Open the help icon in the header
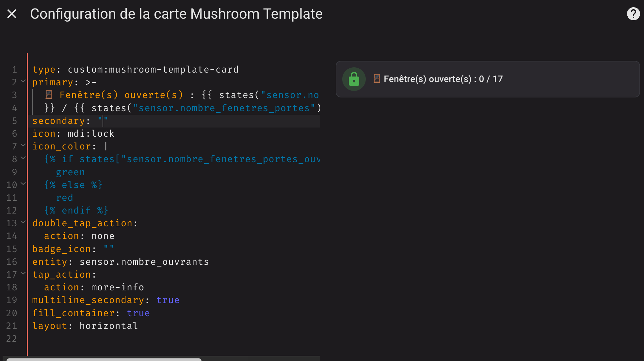The image size is (644, 361). coord(633,14)
